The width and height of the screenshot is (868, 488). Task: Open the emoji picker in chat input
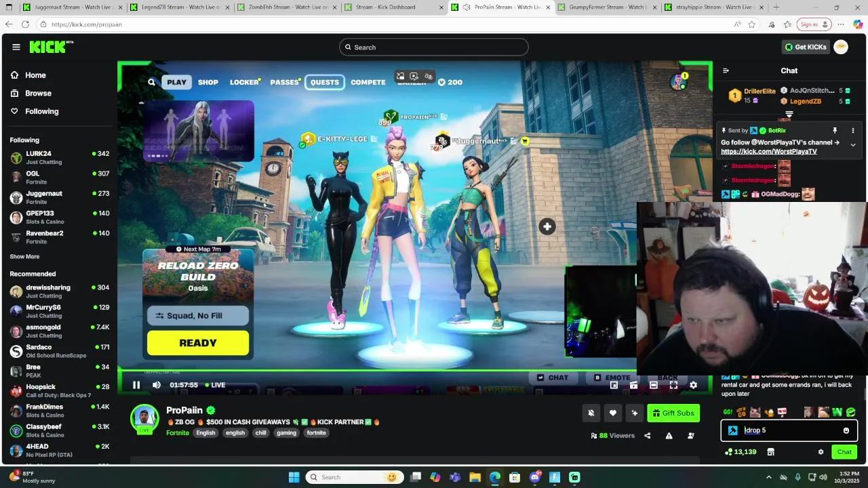(846, 430)
